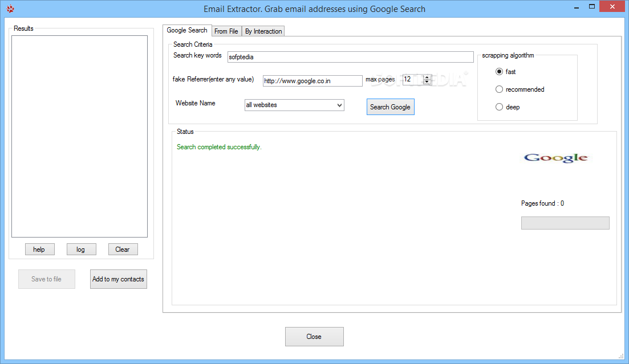Focus the Search key words field

coord(350,57)
